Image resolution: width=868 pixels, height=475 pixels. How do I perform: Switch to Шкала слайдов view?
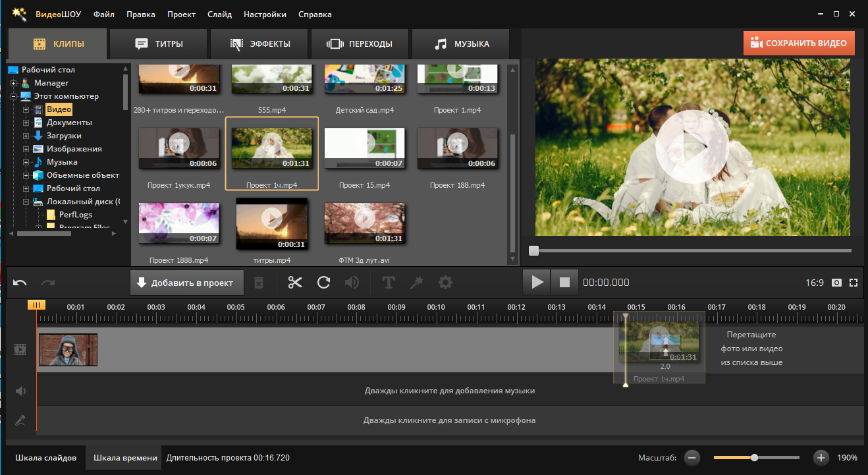pyautogui.click(x=45, y=457)
